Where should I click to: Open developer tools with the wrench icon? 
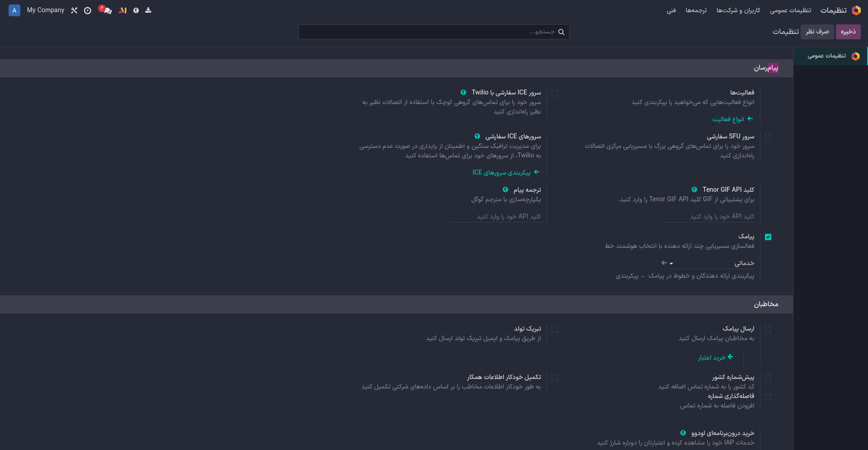click(74, 10)
